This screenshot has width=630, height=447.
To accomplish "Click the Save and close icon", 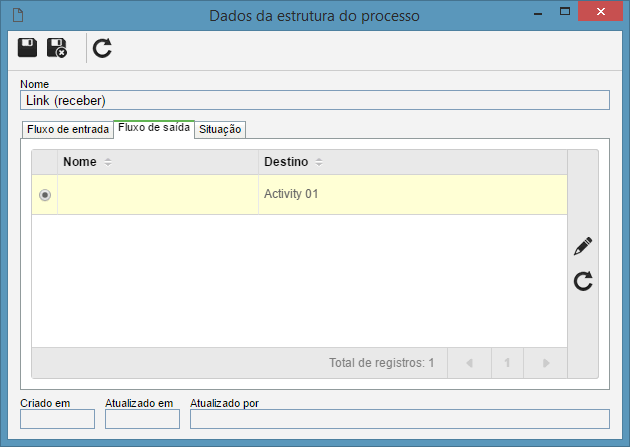I will pyautogui.click(x=57, y=48).
